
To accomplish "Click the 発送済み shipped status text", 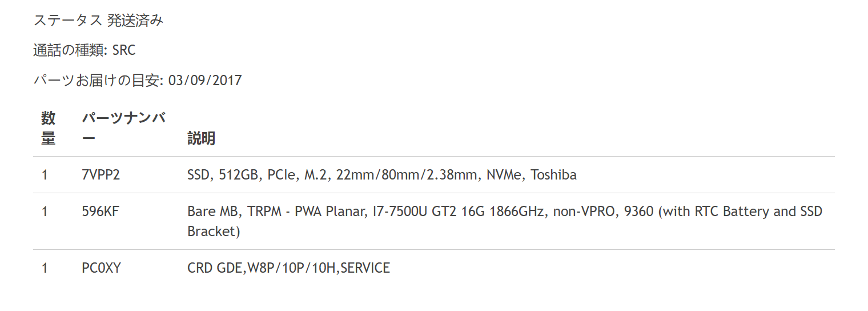I will coord(135,20).
